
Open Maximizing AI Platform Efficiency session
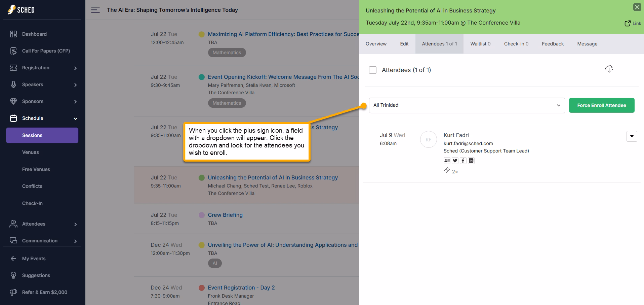coord(283,34)
